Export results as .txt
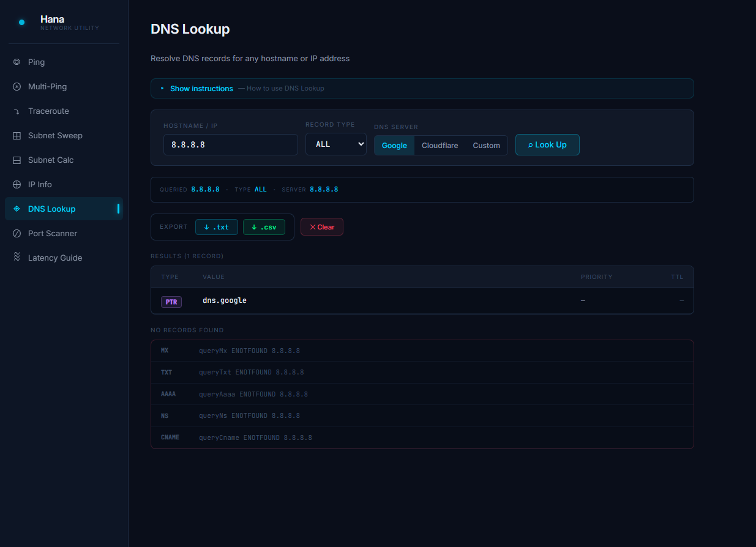 click(216, 227)
